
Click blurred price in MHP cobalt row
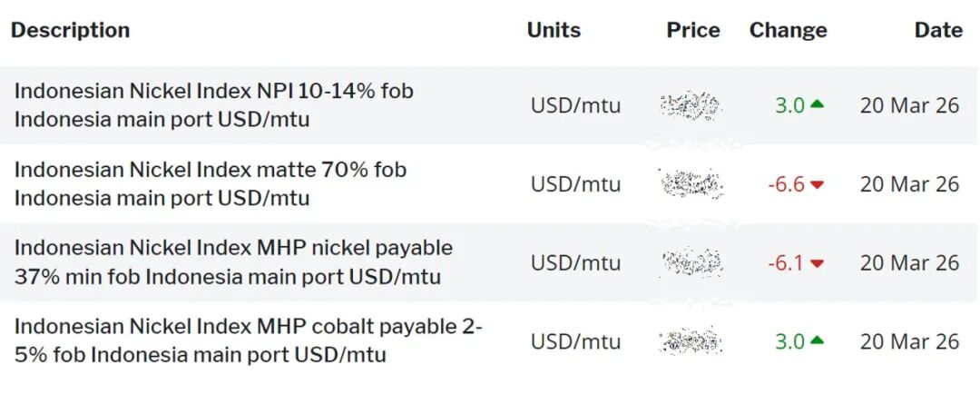click(x=691, y=341)
